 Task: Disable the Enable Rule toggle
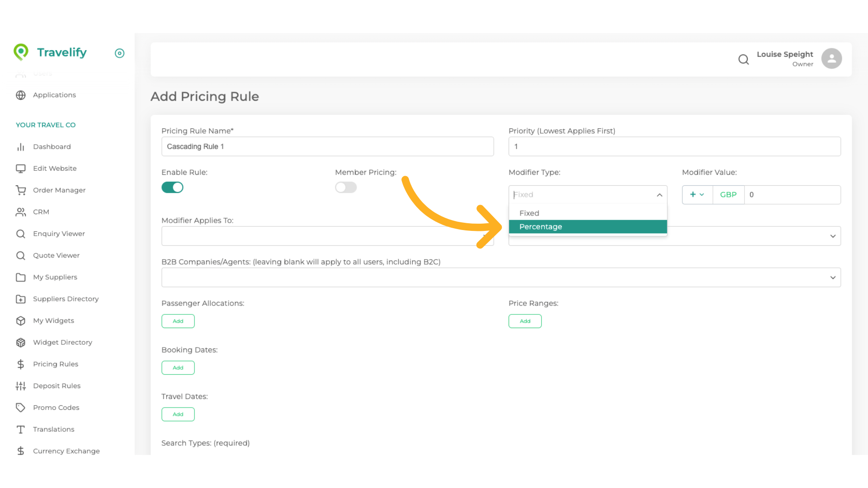click(x=172, y=187)
